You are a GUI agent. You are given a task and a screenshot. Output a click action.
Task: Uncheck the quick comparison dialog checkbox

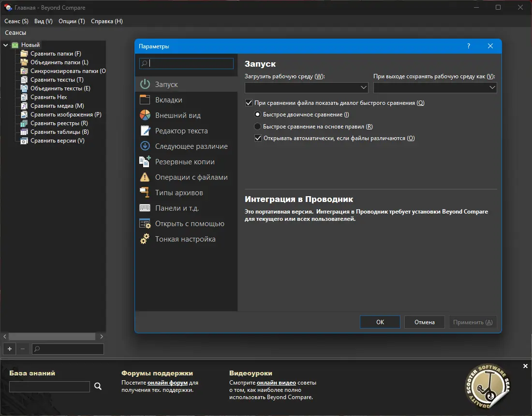pos(249,102)
